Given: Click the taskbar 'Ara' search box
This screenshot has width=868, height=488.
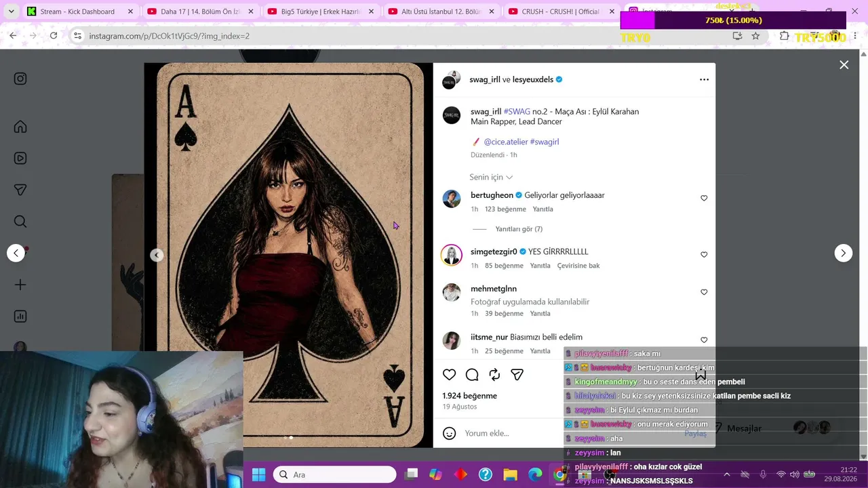Looking at the screenshot, I should click(x=335, y=475).
